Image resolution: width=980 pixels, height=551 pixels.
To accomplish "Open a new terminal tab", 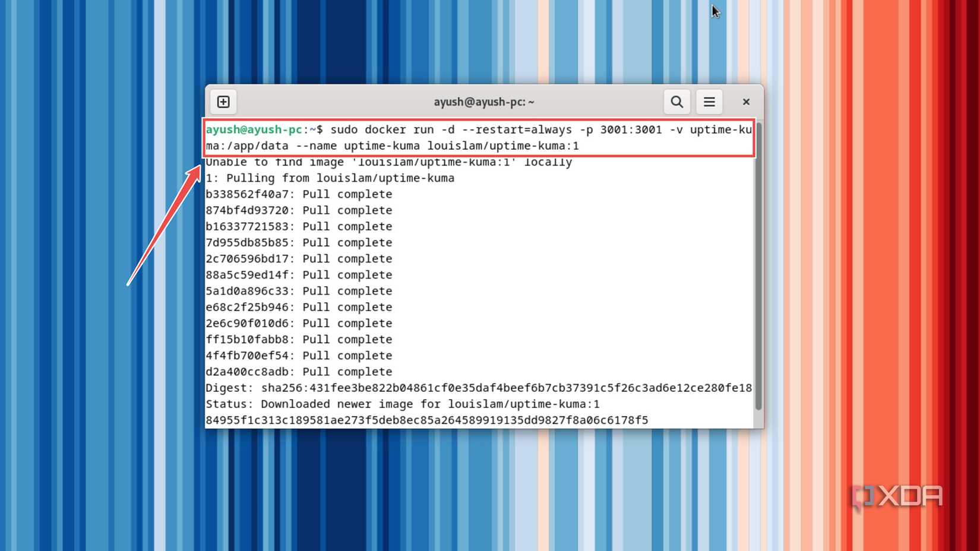I will tap(223, 102).
